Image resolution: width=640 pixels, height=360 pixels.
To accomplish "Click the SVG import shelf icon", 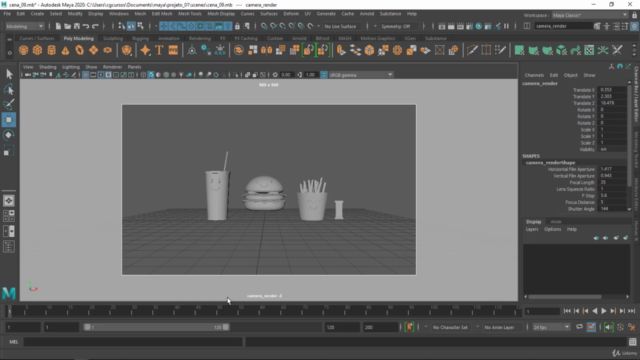I will coord(173,50).
